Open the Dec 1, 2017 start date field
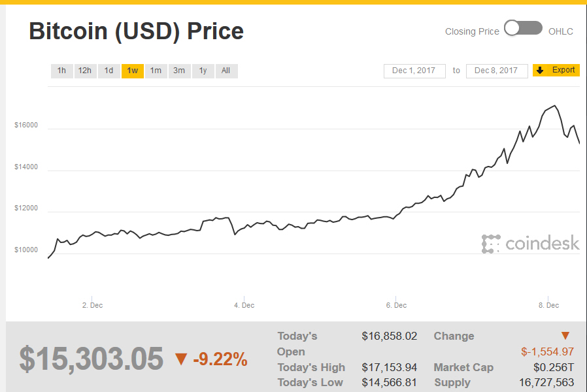Screen dimensions: 587x392 (414, 71)
